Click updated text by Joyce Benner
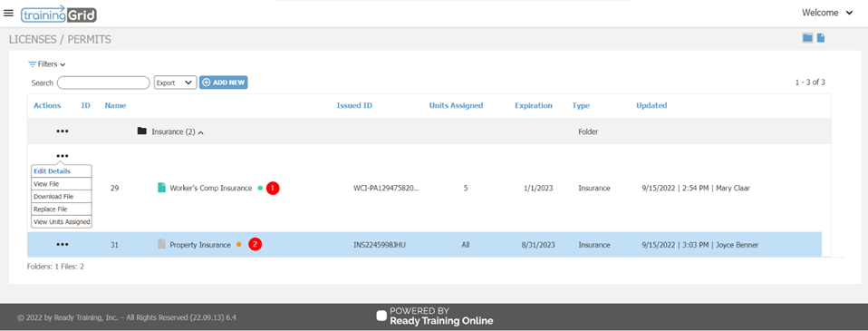868x331 pixels. click(700, 245)
